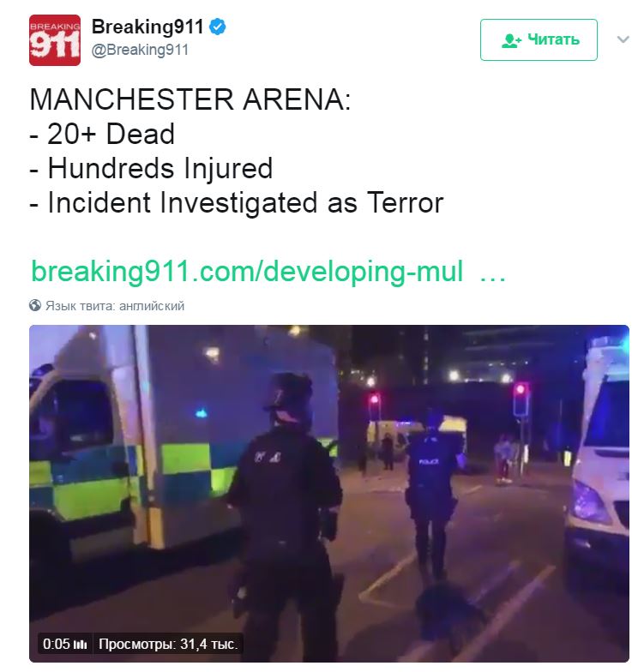The width and height of the screenshot is (644, 672).
Task: Click the Incident Investigated as Terror line
Action: click(x=237, y=203)
